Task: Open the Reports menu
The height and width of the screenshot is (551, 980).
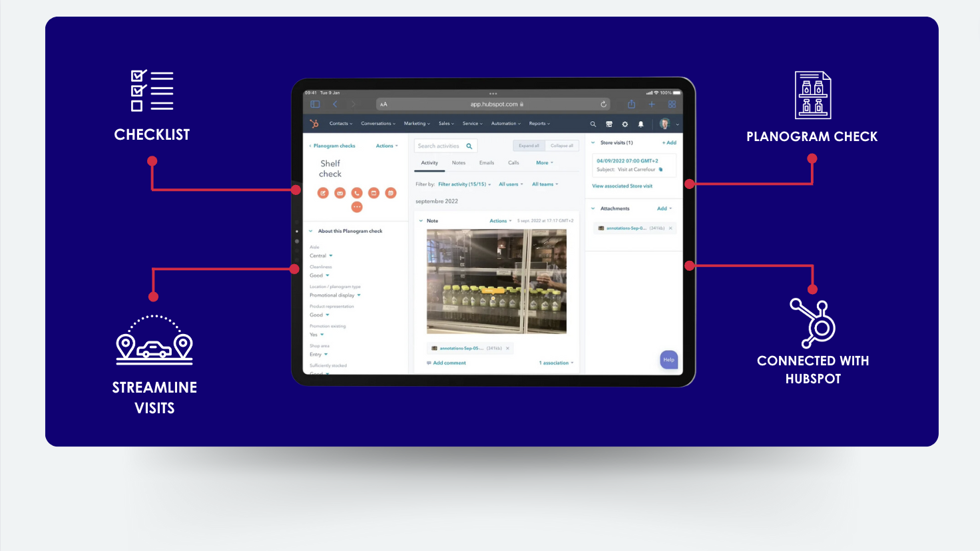Action: tap(539, 124)
